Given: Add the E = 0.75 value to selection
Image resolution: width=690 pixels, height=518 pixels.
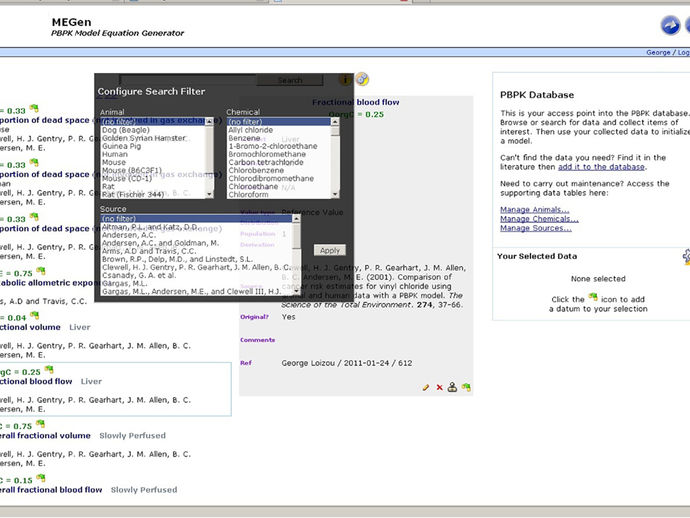Looking at the screenshot, I should pyautogui.click(x=41, y=271).
